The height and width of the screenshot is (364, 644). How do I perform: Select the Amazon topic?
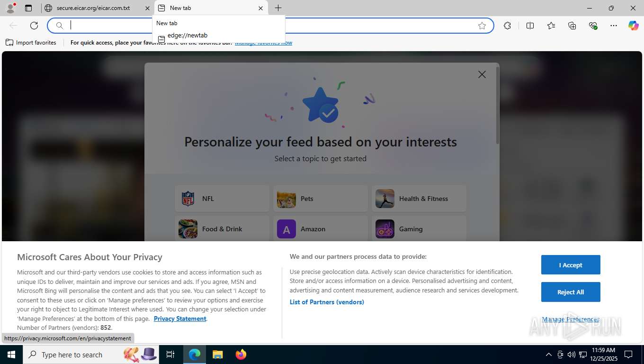pyautogui.click(x=320, y=228)
